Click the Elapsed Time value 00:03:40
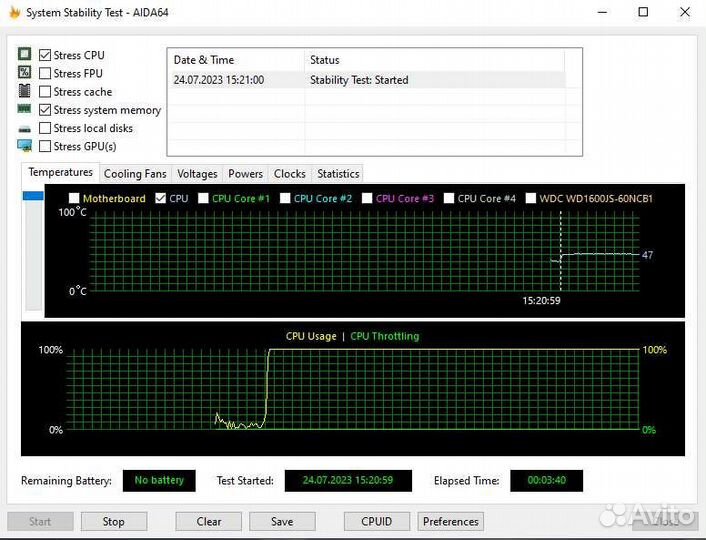The width and height of the screenshot is (706, 540). coord(547,481)
